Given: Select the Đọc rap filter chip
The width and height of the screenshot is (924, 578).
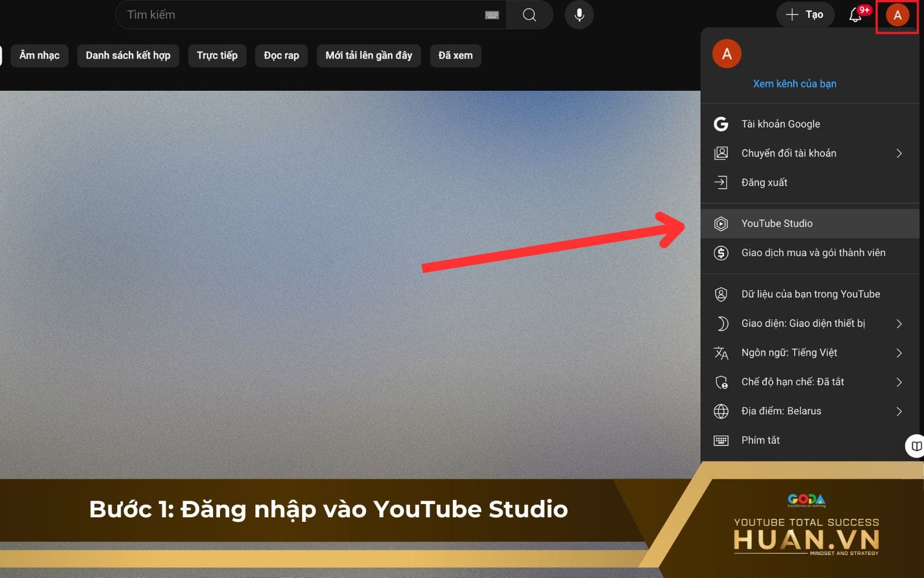Looking at the screenshot, I should pyautogui.click(x=281, y=55).
